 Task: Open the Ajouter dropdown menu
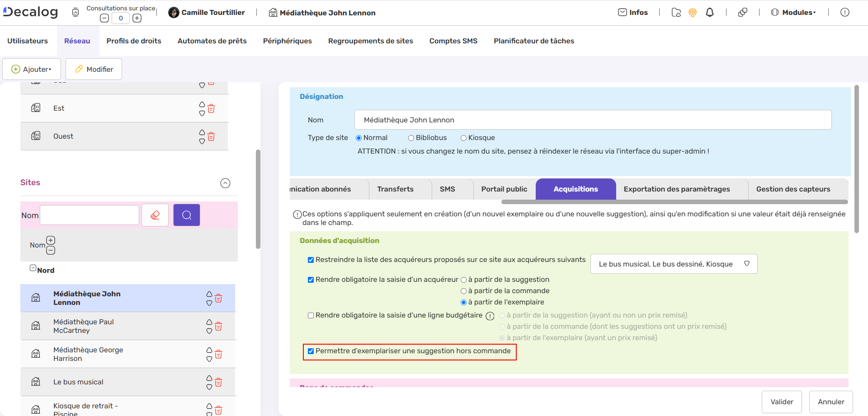coord(32,69)
